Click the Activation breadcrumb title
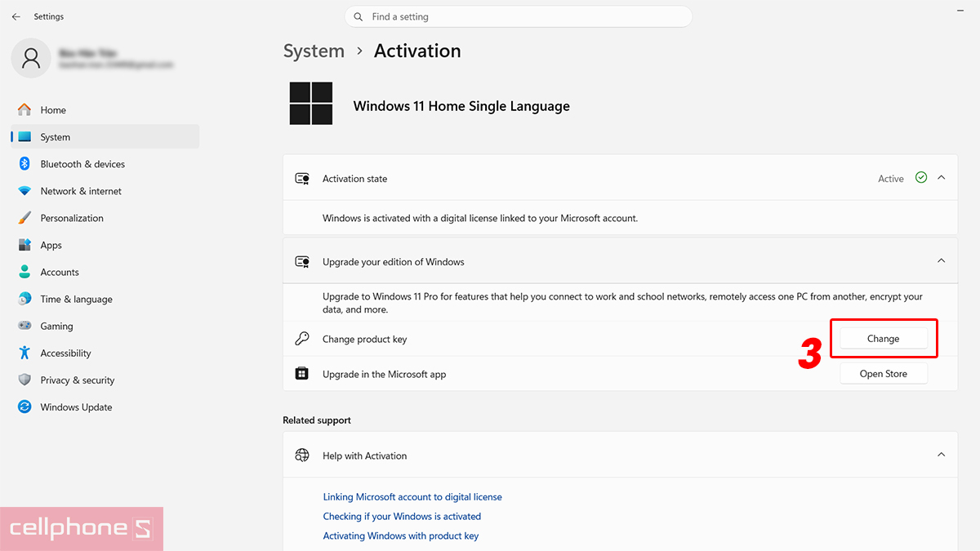Screen dimensions: 980x551 pyautogui.click(x=417, y=51)
